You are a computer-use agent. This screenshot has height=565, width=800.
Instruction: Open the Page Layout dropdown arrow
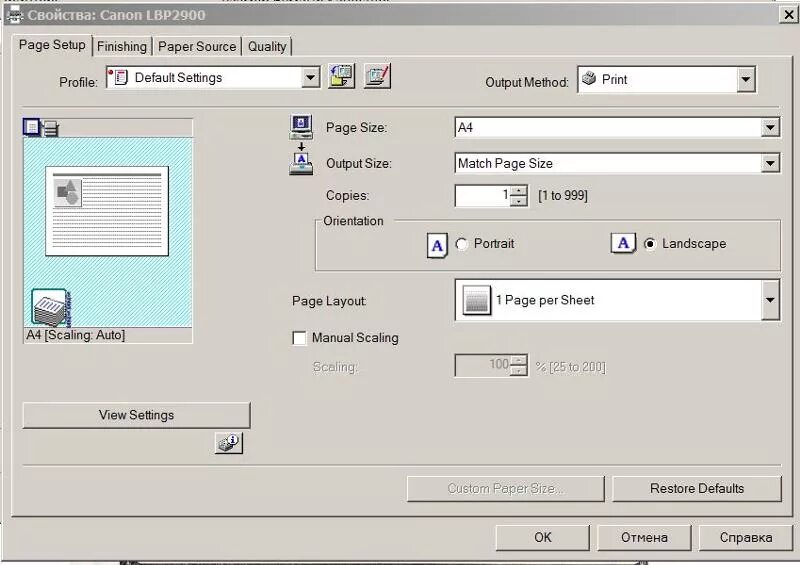click(x=770, y=300)
